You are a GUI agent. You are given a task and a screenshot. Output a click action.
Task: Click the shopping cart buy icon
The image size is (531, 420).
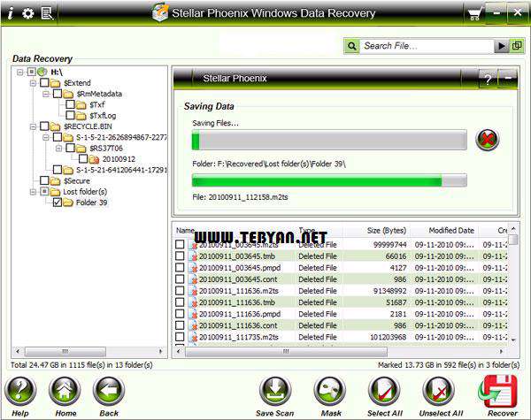[x=474, y=14]
